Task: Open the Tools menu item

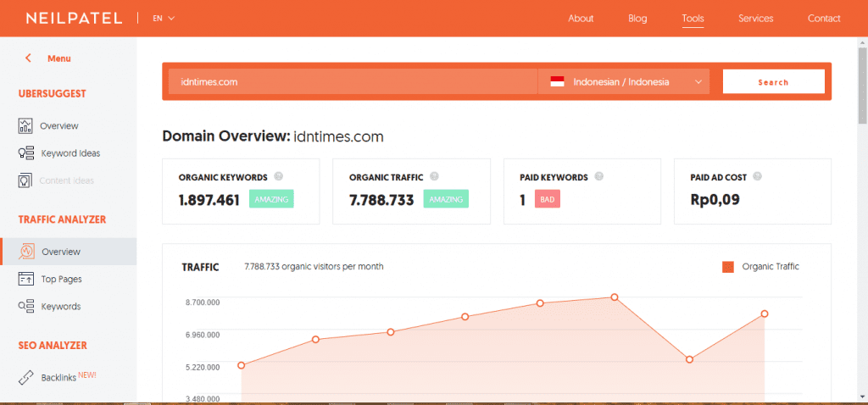Action: [693, 19]
